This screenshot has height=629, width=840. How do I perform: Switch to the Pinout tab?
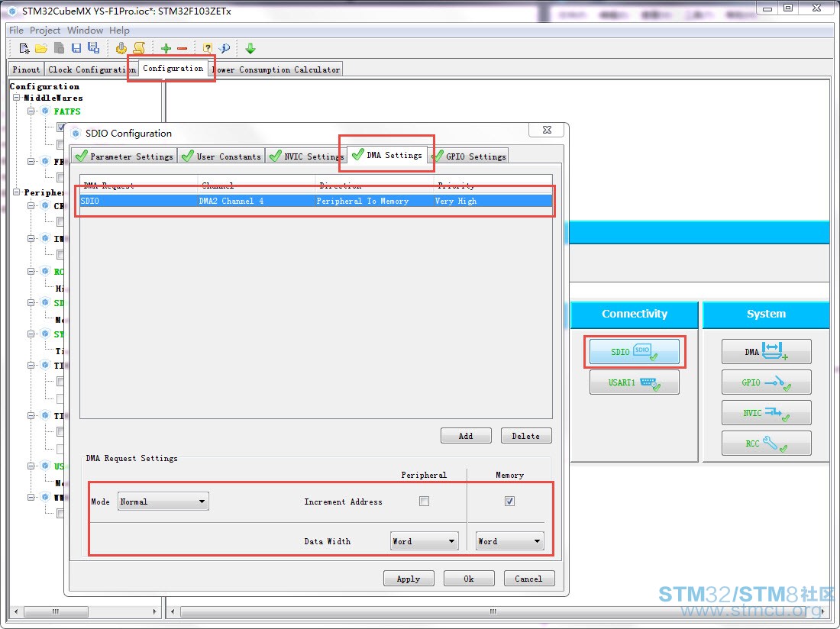click(x=26, y=69)
